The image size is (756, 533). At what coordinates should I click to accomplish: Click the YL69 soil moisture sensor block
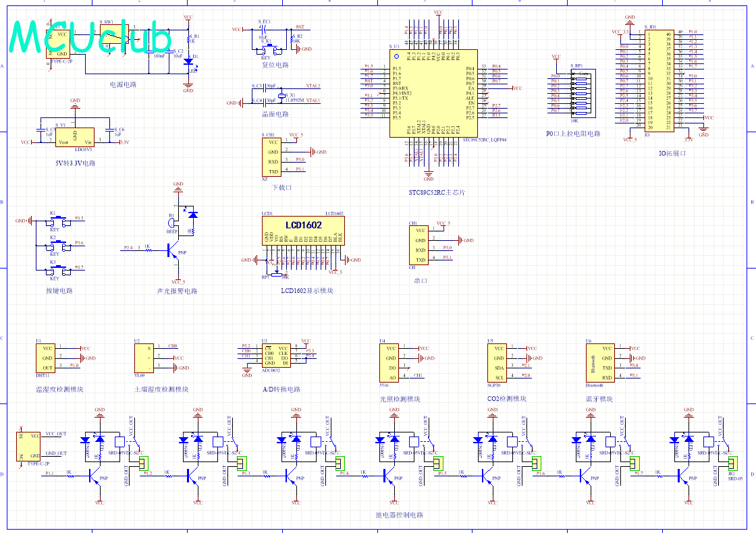[144, 358]
